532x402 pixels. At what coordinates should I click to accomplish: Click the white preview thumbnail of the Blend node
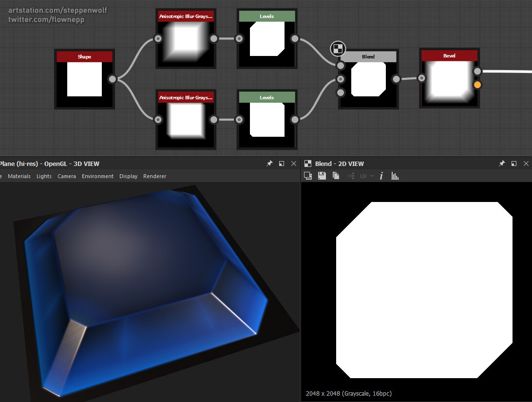[368, 79]
